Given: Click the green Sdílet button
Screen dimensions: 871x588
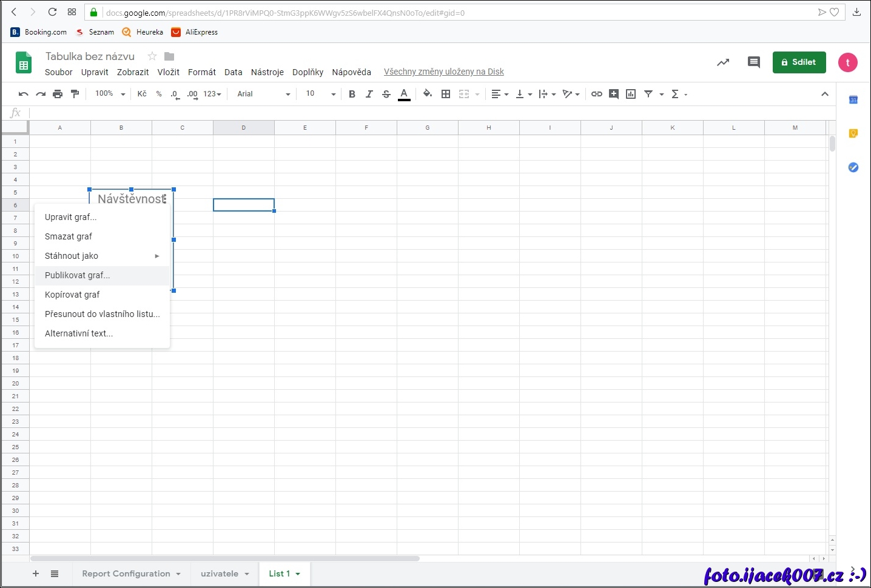Looking at the screenshot, I should 799,62.
